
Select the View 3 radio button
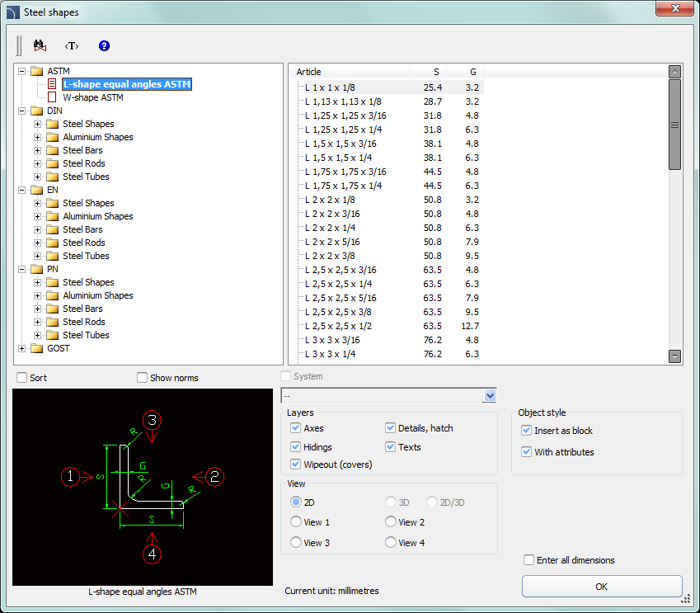point(295,542)
